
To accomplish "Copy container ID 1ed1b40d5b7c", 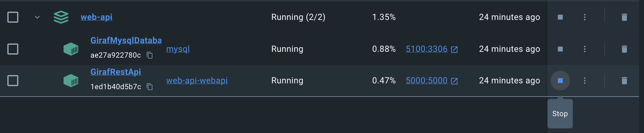I will [x=150, y=87].
